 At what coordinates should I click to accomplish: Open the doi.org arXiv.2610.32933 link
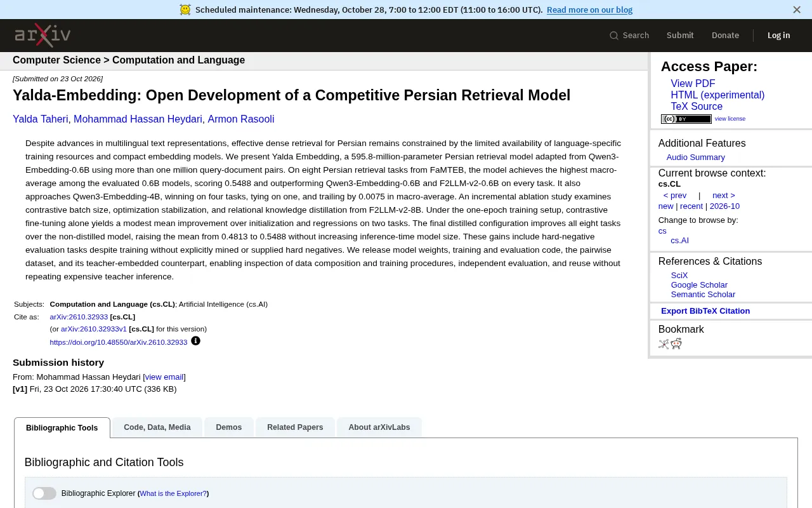119,342
